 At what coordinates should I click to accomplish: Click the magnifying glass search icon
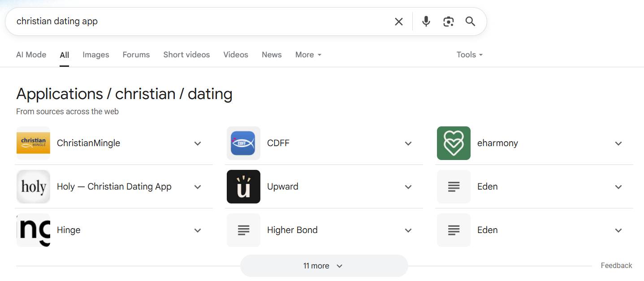pos(470,22)
